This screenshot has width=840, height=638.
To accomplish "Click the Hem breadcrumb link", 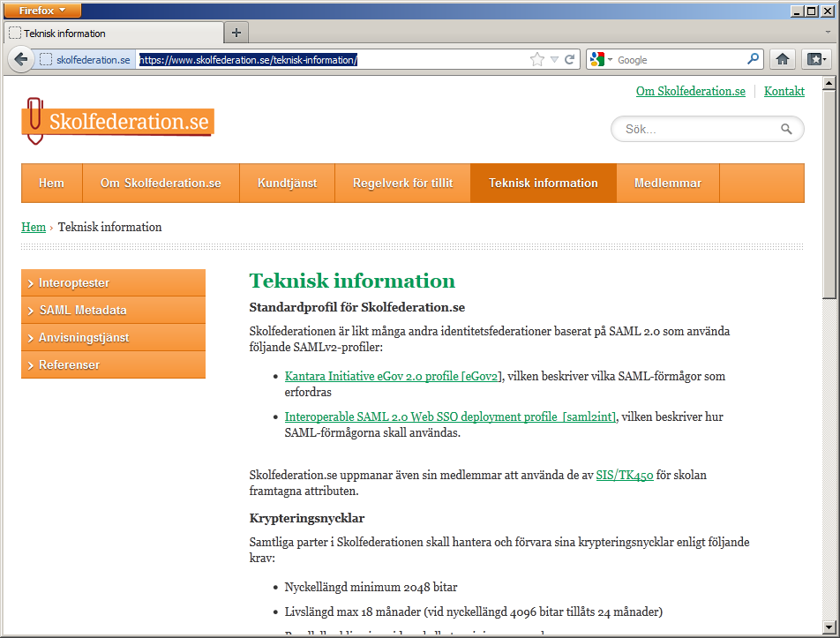I will coord(34,227).
